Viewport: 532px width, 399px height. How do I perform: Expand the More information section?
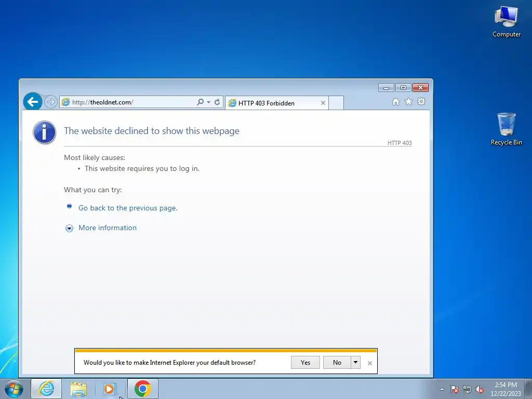pyautogui.click(x=108, y=228)
